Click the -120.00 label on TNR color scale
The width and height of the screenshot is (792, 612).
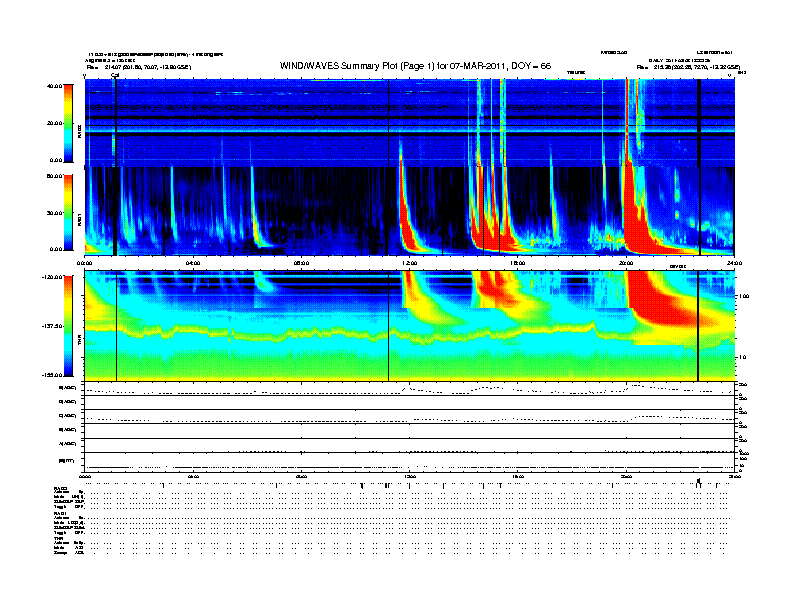[x=53, y=277]
